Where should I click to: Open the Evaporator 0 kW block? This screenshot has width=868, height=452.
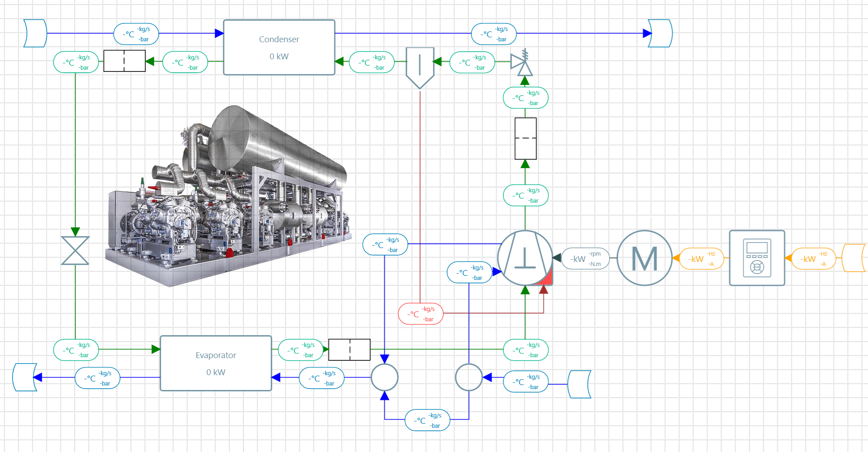click(x=216, y=363)
